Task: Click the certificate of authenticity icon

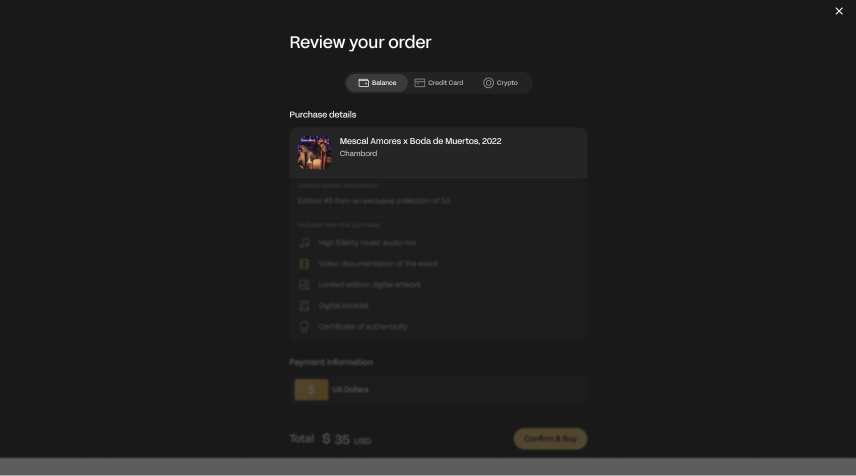Action: 304,326
